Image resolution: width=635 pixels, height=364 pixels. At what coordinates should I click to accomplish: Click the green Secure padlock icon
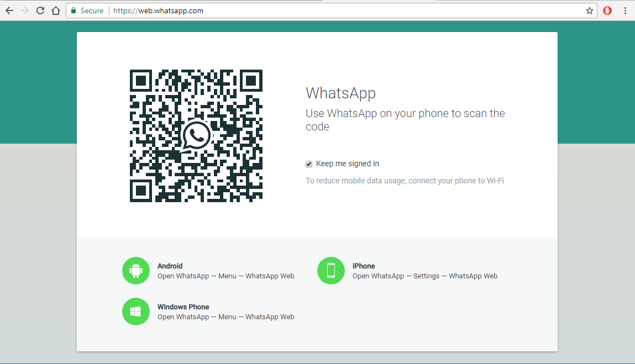74,10
